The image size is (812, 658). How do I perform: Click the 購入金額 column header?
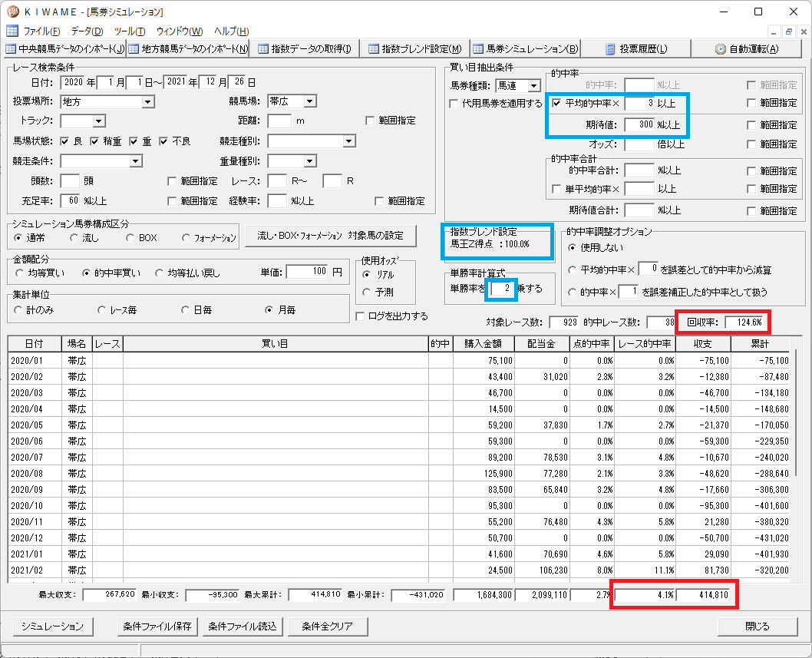click(484, 343)
